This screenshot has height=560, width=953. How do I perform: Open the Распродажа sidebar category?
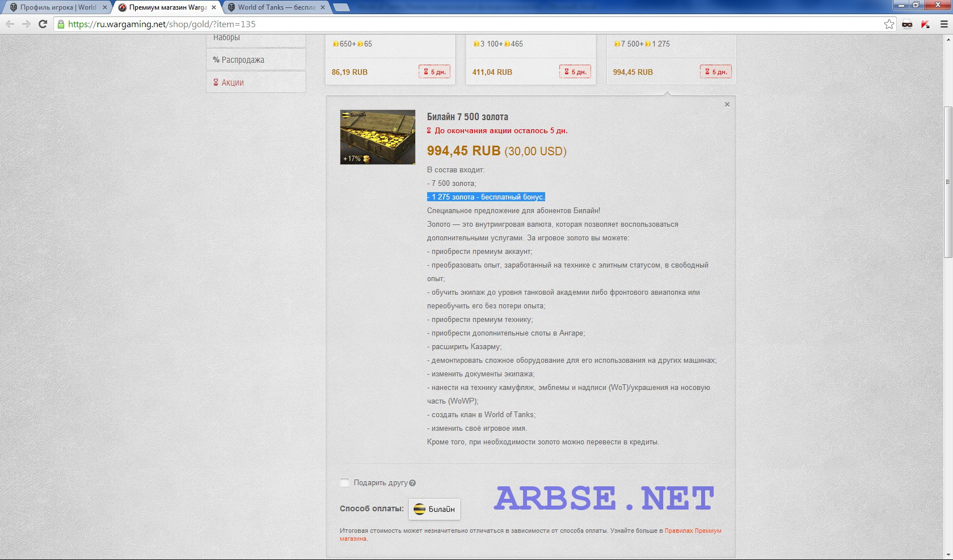[x=256, y=60]
